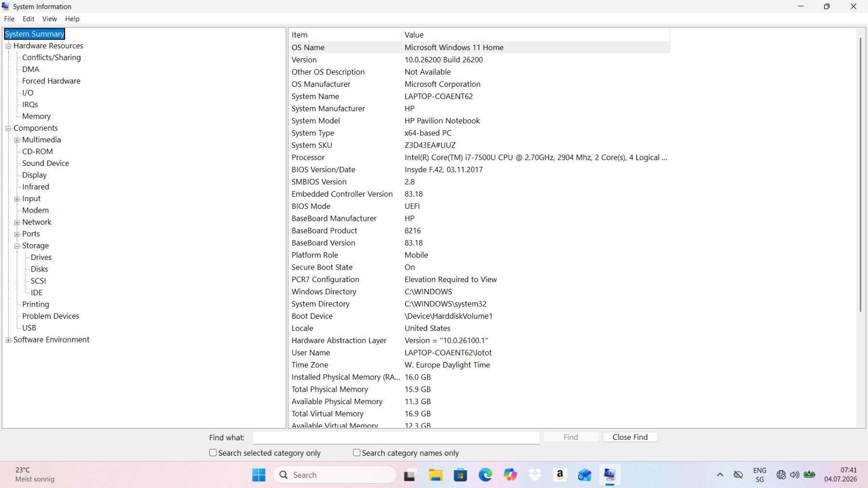
Task: Select Memory under Hardware Resources
Action: 36,116
